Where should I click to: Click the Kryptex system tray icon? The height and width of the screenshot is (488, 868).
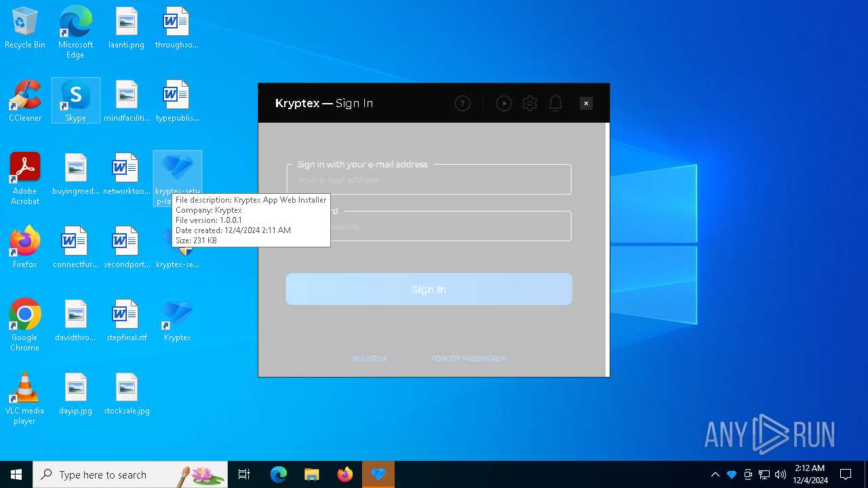point(731,474)
